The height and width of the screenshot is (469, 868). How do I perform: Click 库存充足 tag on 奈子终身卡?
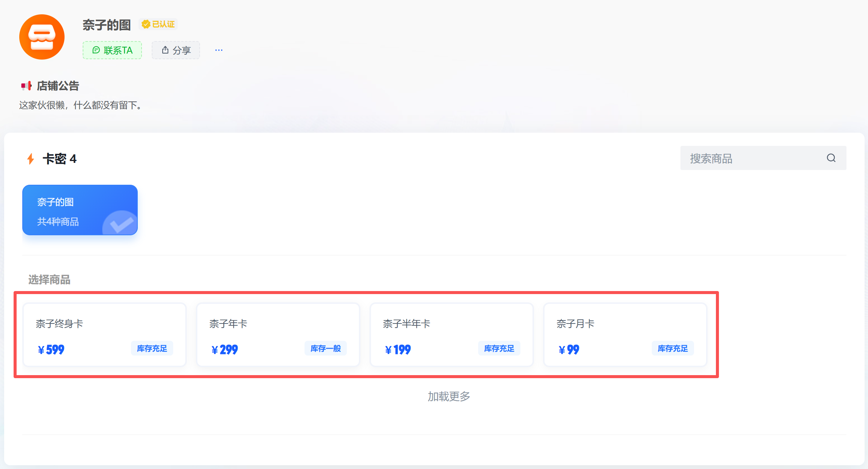tap(152, 348)
